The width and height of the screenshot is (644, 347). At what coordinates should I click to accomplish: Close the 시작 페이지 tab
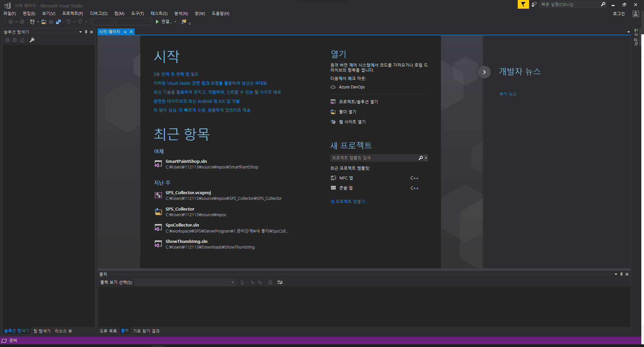click(131, 32)
